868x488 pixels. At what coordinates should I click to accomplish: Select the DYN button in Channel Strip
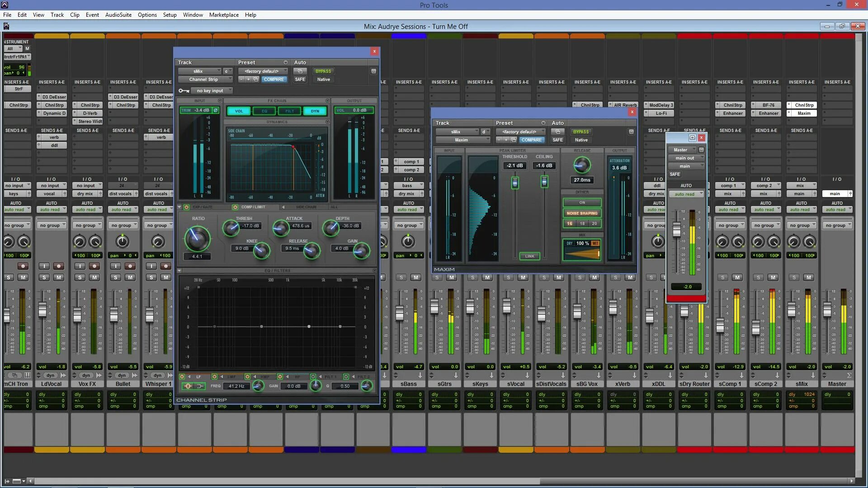click(315, 110)
